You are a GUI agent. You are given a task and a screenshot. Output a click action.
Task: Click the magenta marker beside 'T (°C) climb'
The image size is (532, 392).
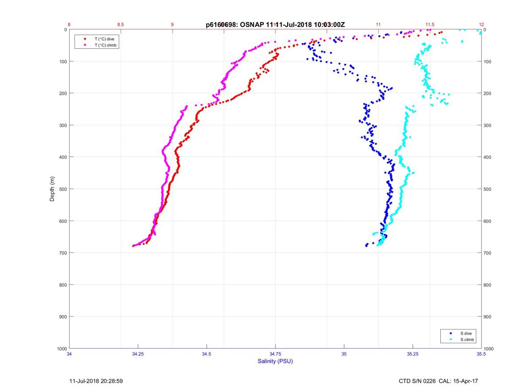(85, 45)
